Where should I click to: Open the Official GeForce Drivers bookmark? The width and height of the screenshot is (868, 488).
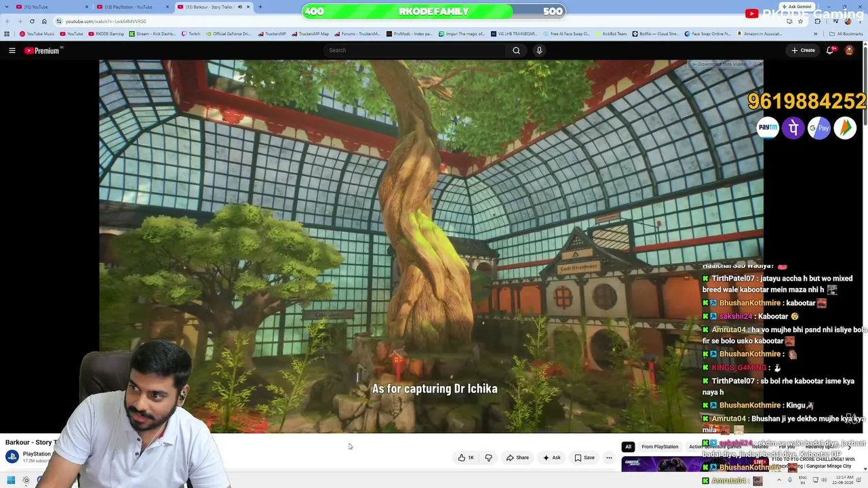tap(228, 34)
